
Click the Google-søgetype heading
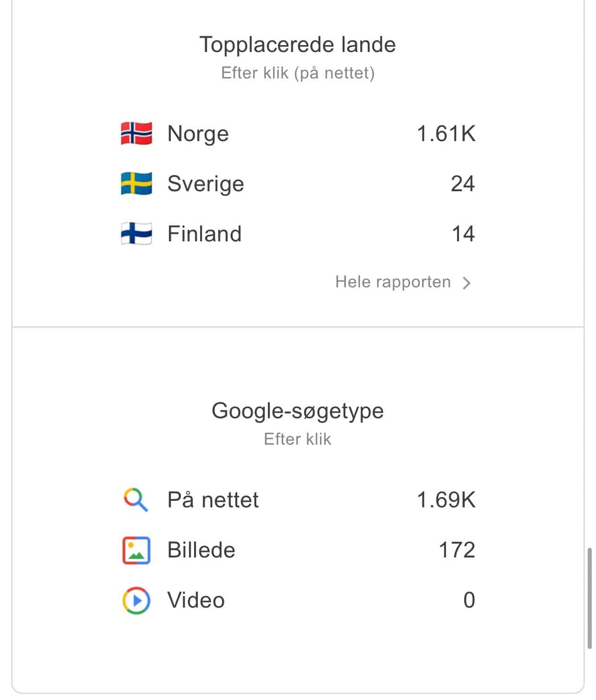[298, 411]
